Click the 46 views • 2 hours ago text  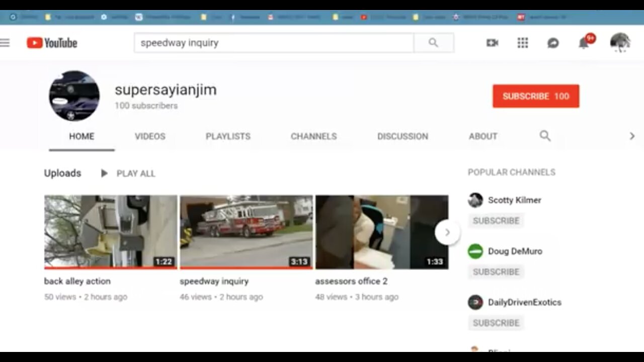[x=221, y=297]
